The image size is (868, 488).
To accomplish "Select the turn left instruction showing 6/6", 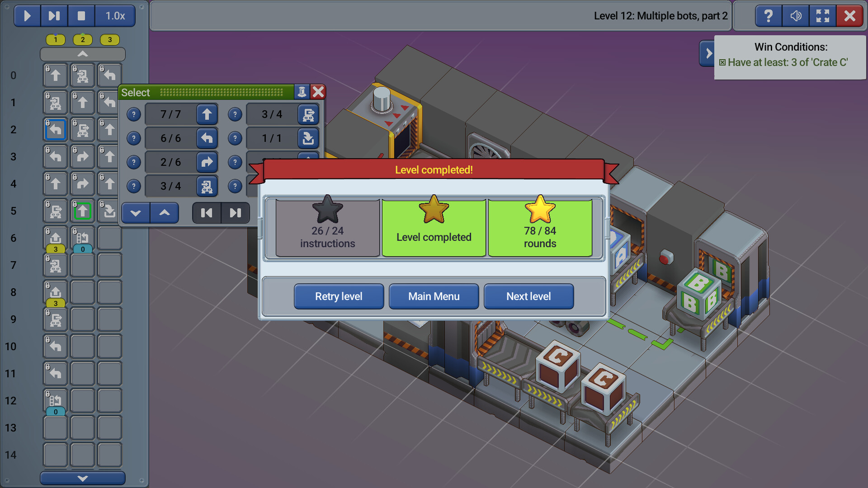I will [x=207, y=138].
